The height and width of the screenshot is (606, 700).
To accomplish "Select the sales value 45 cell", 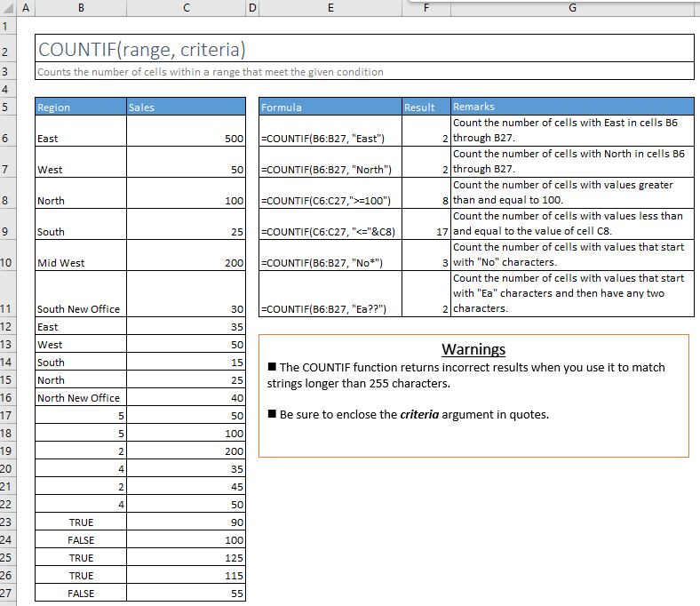I will coord(187,486).
